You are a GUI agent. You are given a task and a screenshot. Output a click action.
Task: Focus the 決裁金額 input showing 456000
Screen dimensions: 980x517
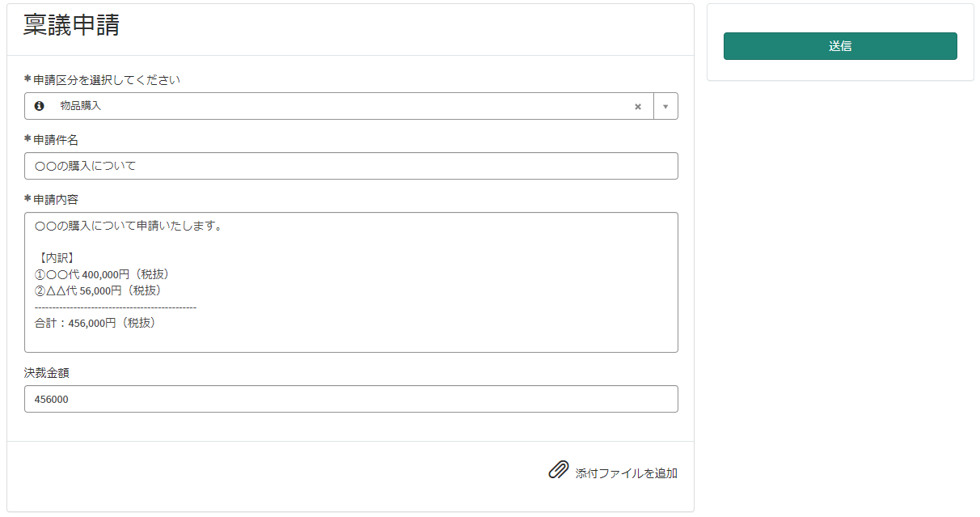(x=351, y=399)
